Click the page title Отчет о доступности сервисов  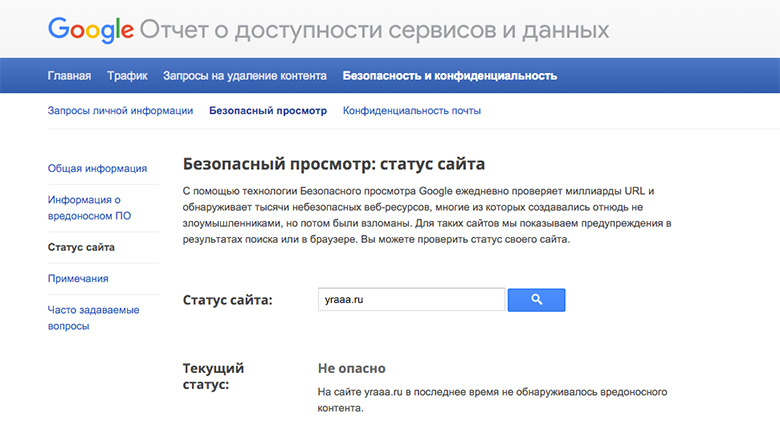[x=374, y=30]
